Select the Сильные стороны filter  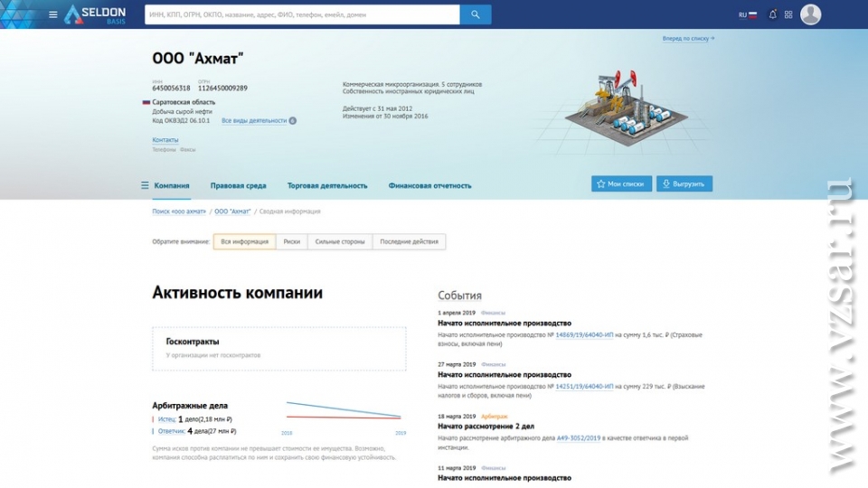pos(339,242)
